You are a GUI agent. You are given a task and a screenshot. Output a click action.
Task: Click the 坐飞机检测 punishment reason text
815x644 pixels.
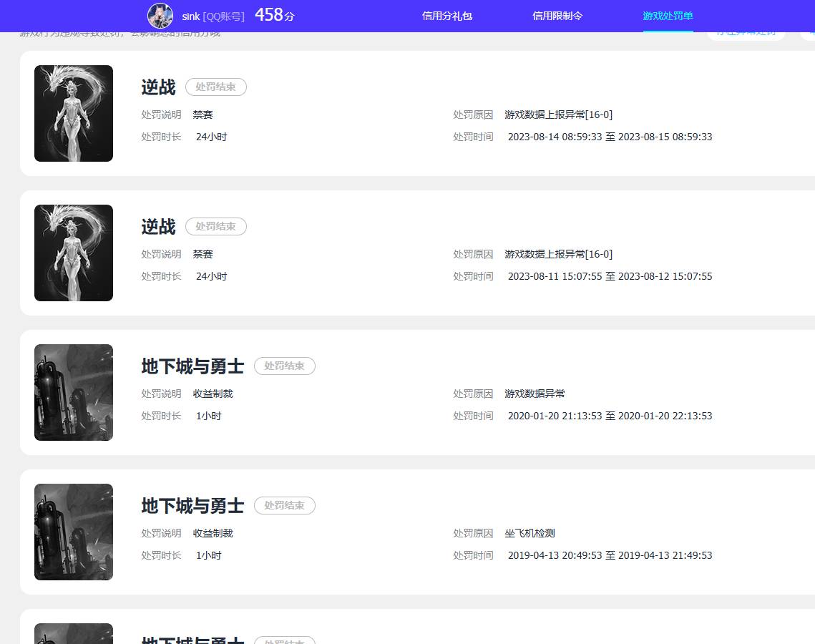coord(529,533)
